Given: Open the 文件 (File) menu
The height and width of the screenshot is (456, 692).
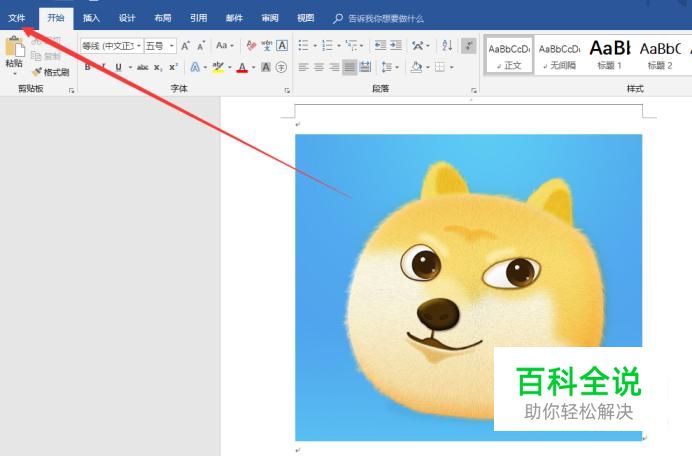Looking at the screenshot, I should pyautogui.click(x=16, y=18).
